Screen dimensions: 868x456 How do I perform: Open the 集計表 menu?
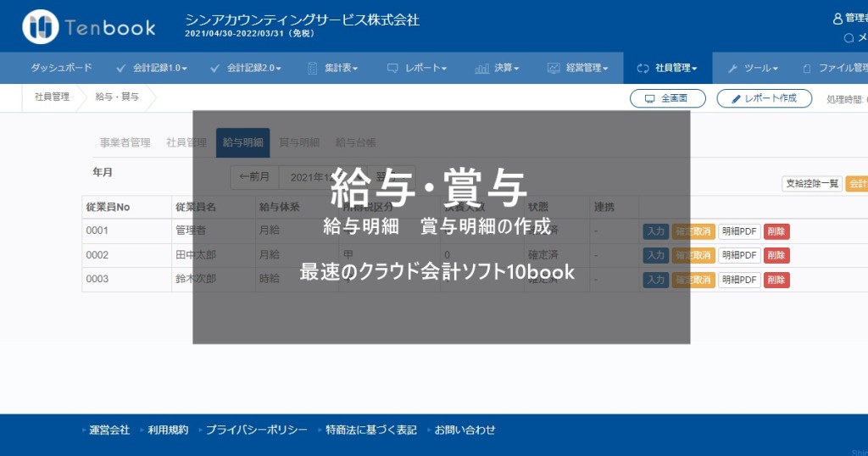333,68
